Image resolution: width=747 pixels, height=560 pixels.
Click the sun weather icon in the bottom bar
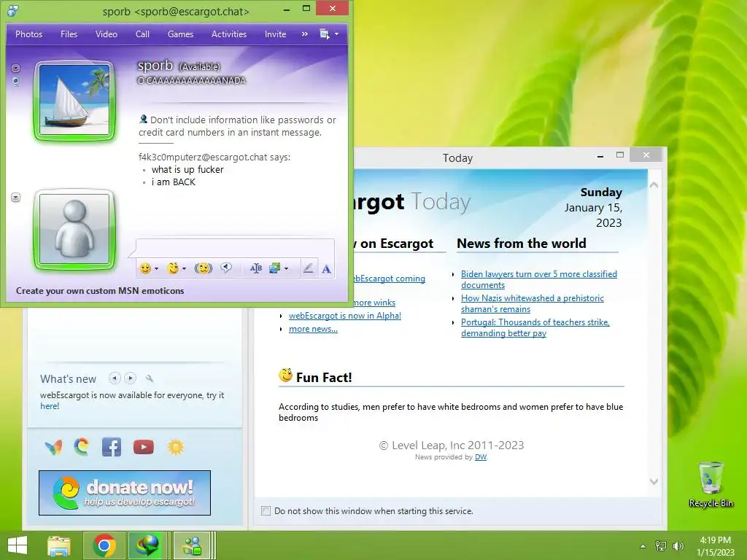[175, 447]
